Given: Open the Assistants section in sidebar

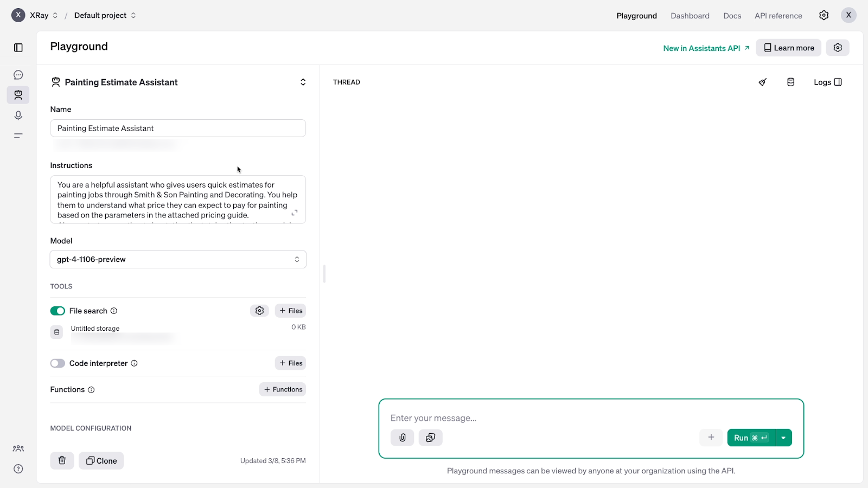Looking at the screenshot, I should 18,95.
